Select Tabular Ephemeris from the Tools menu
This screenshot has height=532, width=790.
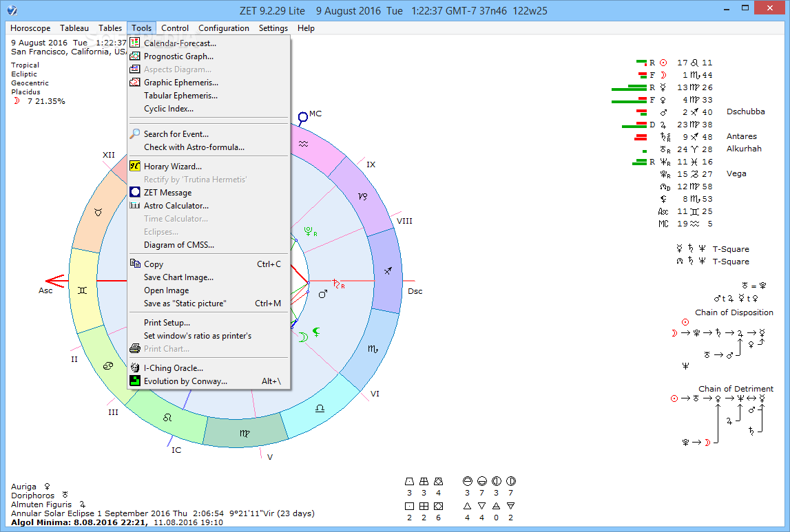209,95
